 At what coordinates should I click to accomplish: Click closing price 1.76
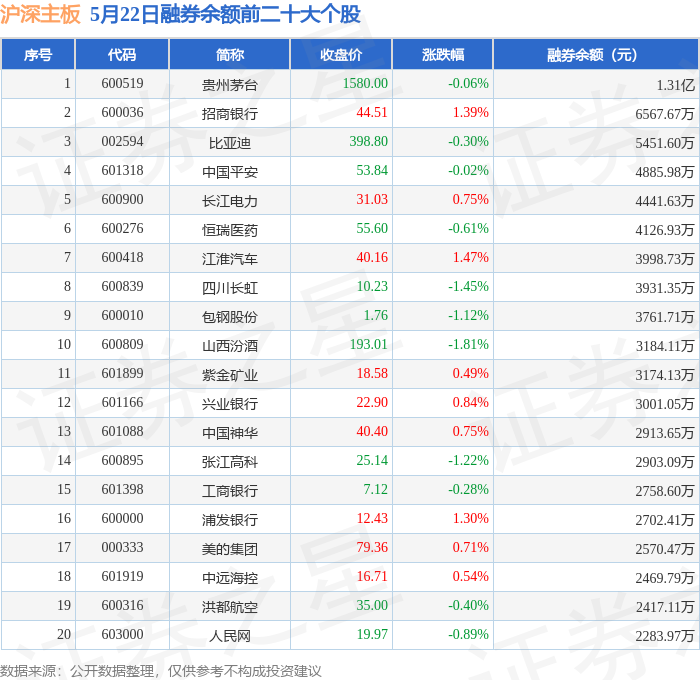tap(376, 316)
